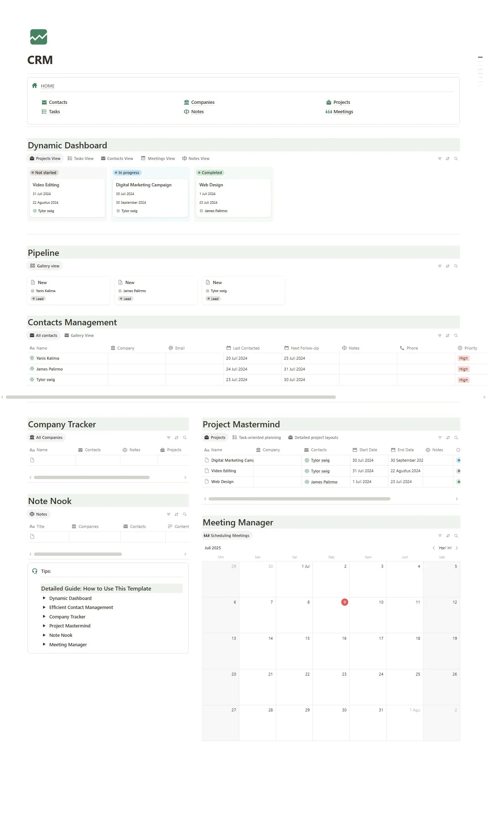Expand Efficient Contact Management toggle

point(44,607)
